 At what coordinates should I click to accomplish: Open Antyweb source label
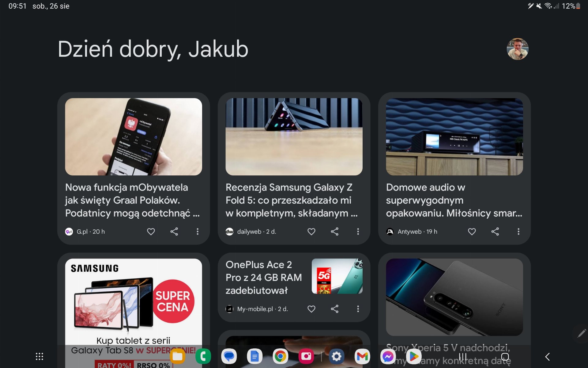point(412,232)
